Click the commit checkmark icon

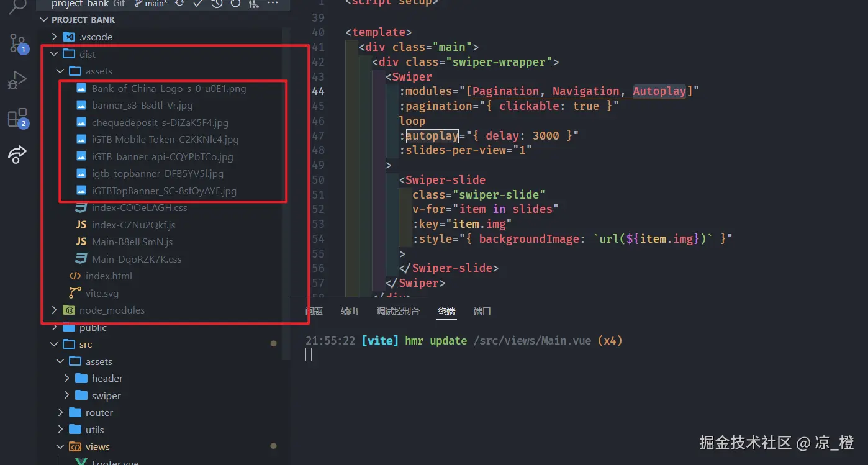tap(198, 4)
